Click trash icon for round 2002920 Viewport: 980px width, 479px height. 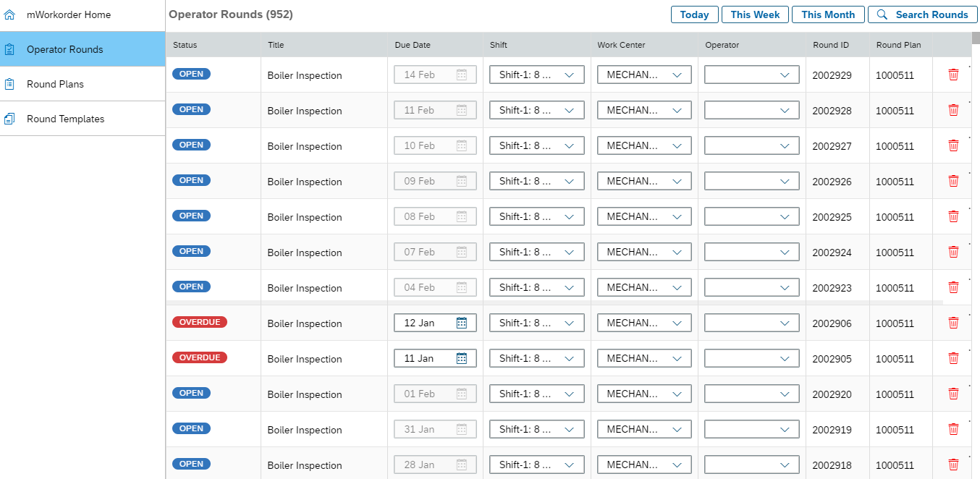[953, 394]
